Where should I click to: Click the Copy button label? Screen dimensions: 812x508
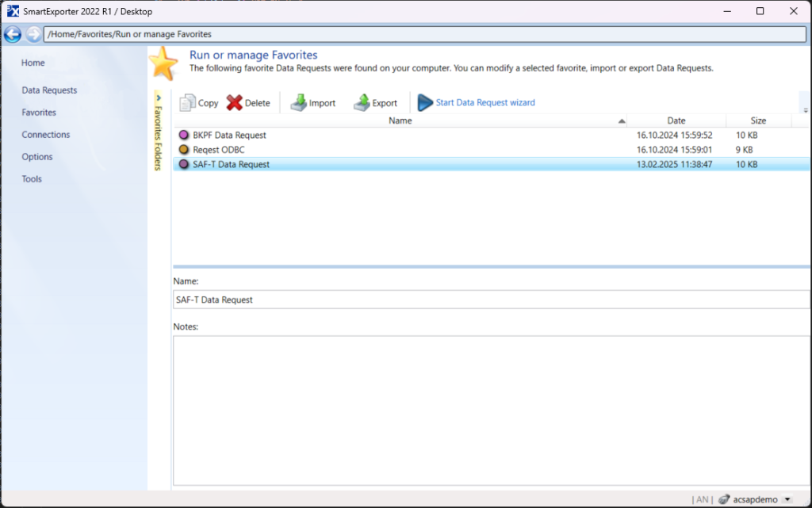click(x=209, y=103)
